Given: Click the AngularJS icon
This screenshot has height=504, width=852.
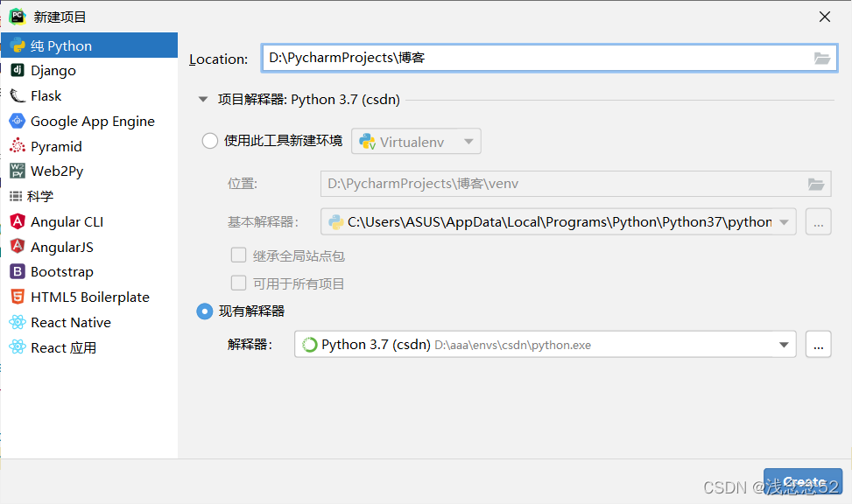Looking at the screenshot, I should coord(18,246).
